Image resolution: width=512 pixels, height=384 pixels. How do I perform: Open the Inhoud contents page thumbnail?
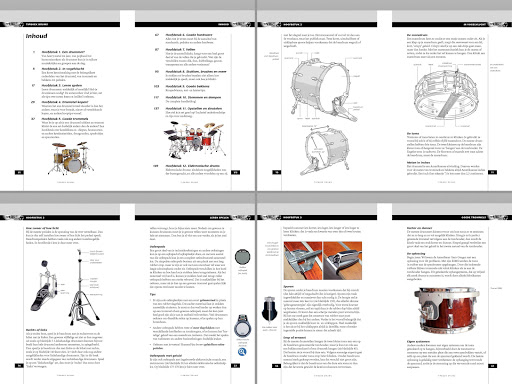pyautogui.click(x=72, y=100)
